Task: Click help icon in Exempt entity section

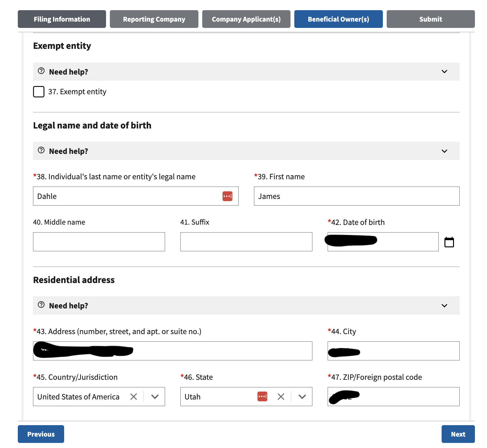Action: [x=41, y=71]
